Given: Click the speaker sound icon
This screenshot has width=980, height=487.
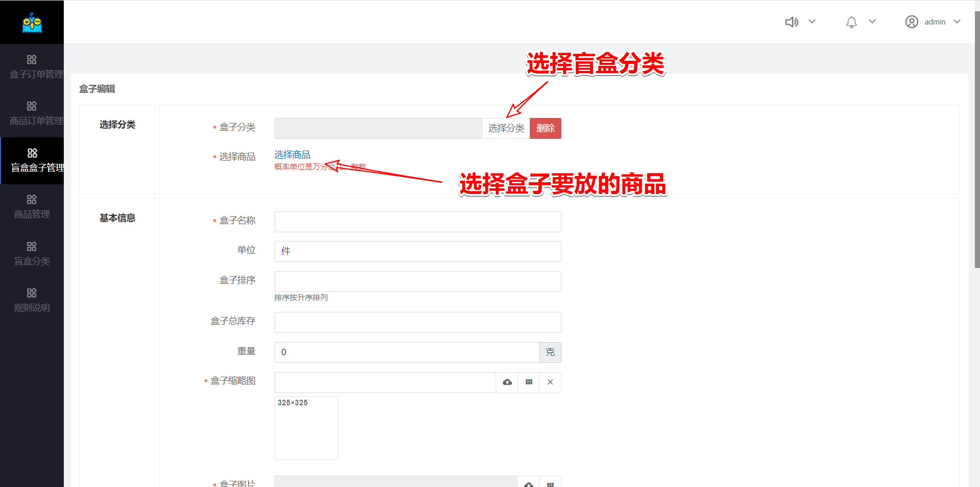Looking at the screenshot, I should click(x=792, y=22).
